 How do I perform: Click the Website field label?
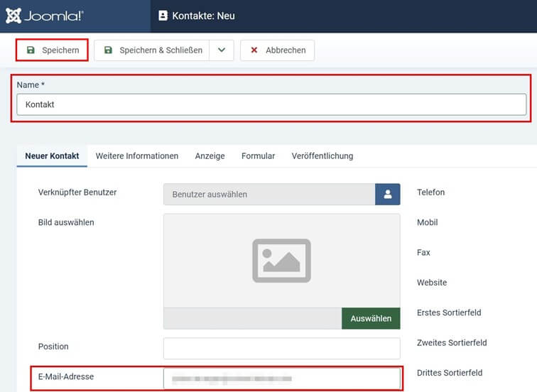pyautogui.click(x=432, y=283)
